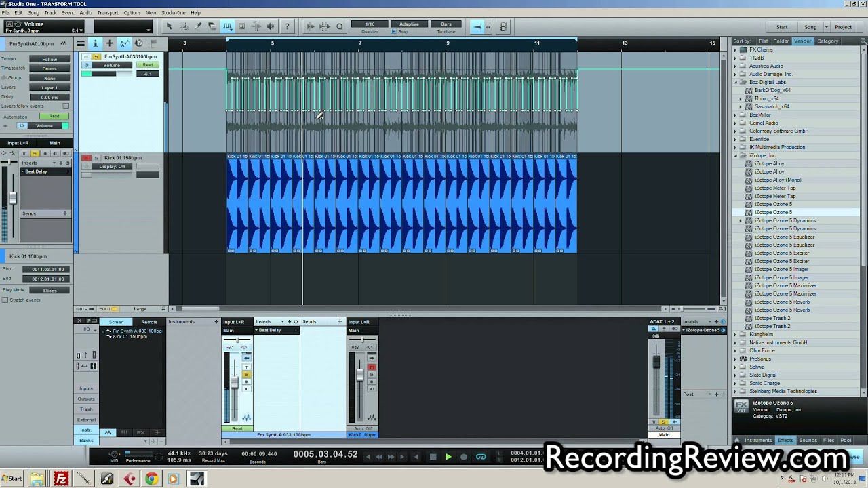
Task: Open the Adaptive snap mode dropdown
Action: 409,24
